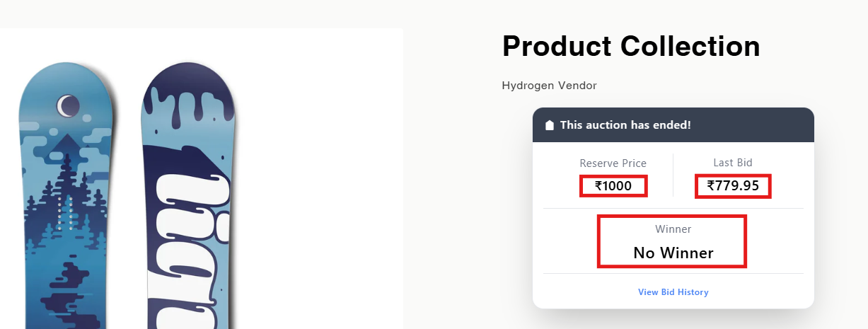Image resolution: width=868 pixels, height=329 pixels.
Task: Select the left blue forest snowboard image
Action: [x=65, y=196]
